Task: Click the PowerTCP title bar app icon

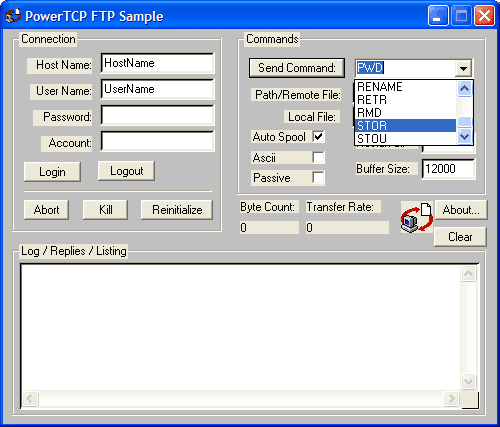Action: pos(13,16)
